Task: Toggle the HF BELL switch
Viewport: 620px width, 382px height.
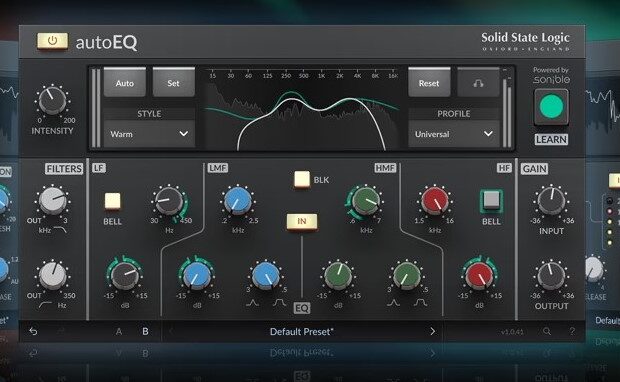Action: click(x=491, y=201)
